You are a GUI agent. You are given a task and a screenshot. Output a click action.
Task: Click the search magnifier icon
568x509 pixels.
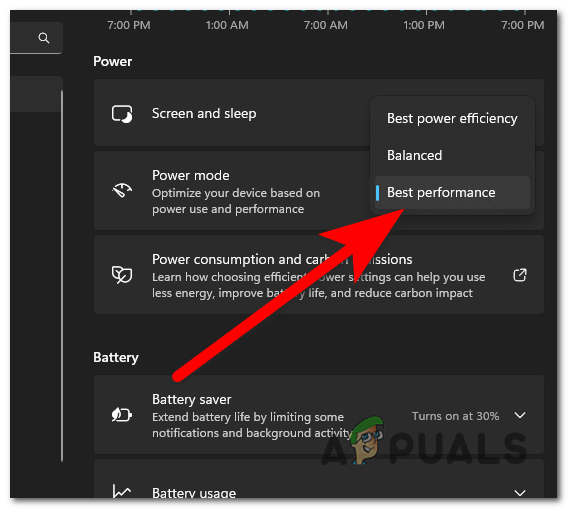click(44, 38)
